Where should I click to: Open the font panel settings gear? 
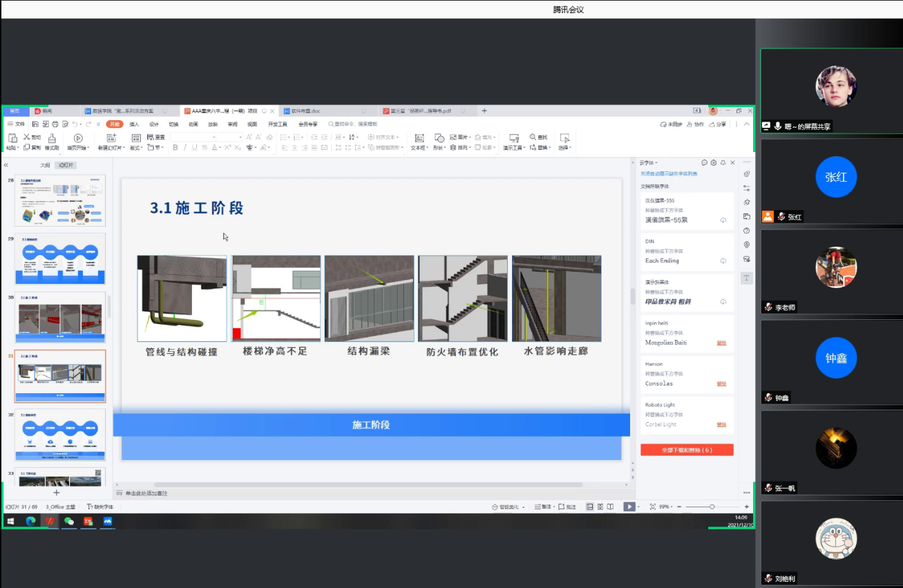tap(714, 163)
